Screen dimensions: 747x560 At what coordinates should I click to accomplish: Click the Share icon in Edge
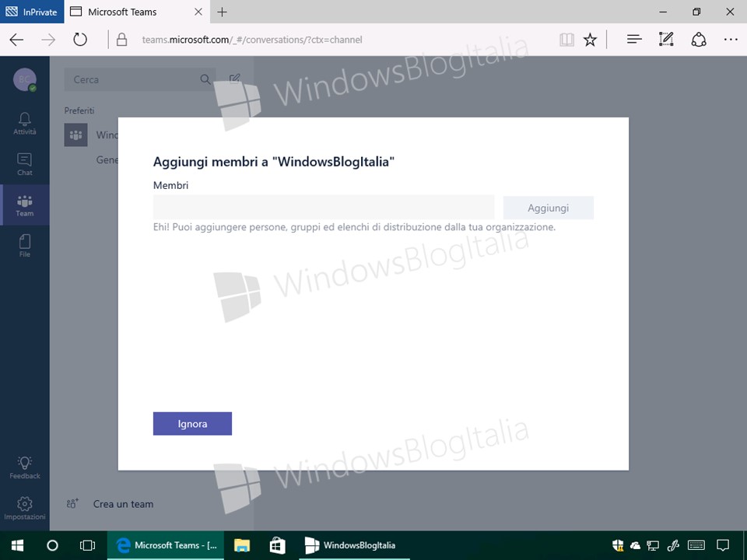coord(699,40)
